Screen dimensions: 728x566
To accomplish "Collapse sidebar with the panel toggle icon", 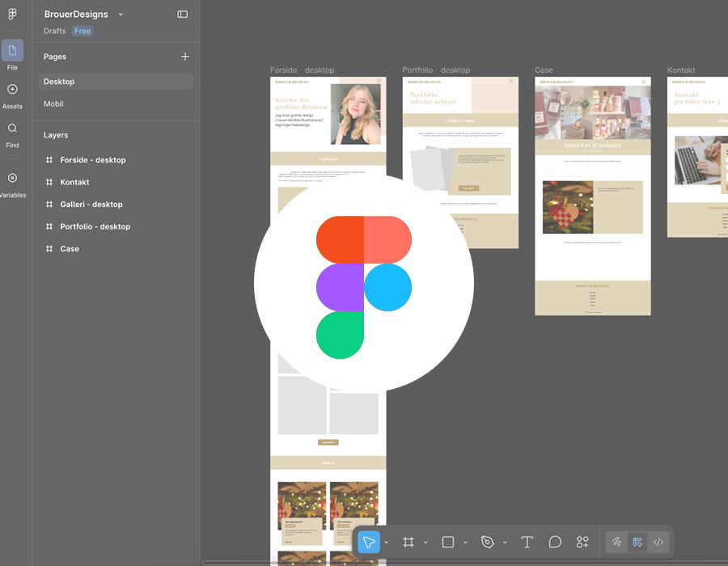I will tap(183, 15).
